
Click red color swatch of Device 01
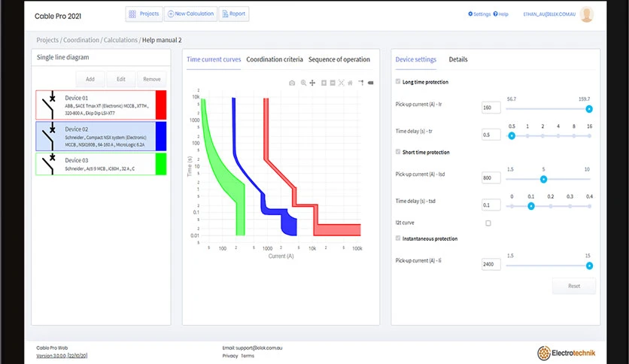161,105
